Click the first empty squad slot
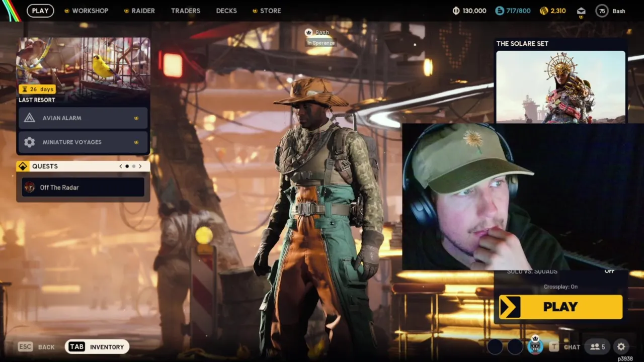644x362 pixels. (495, 346)
